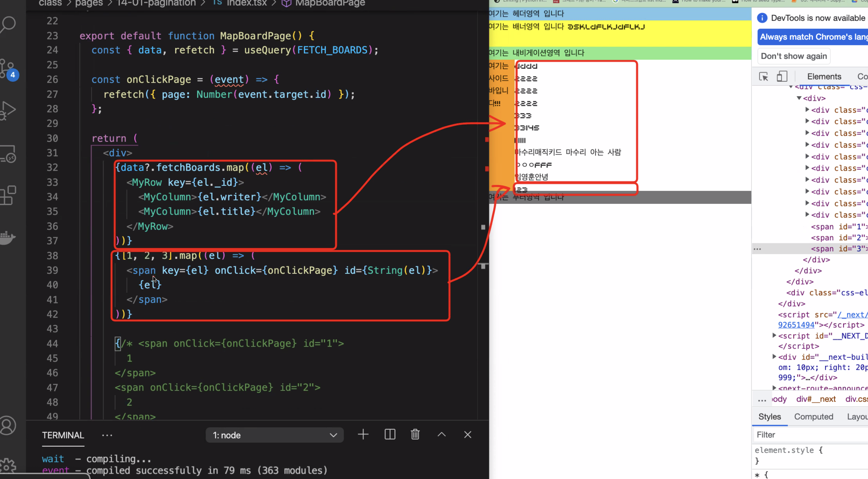Click the "Don't show again" button
The image size is (868, 479).
pyautogui.click(x=794, y=56)
